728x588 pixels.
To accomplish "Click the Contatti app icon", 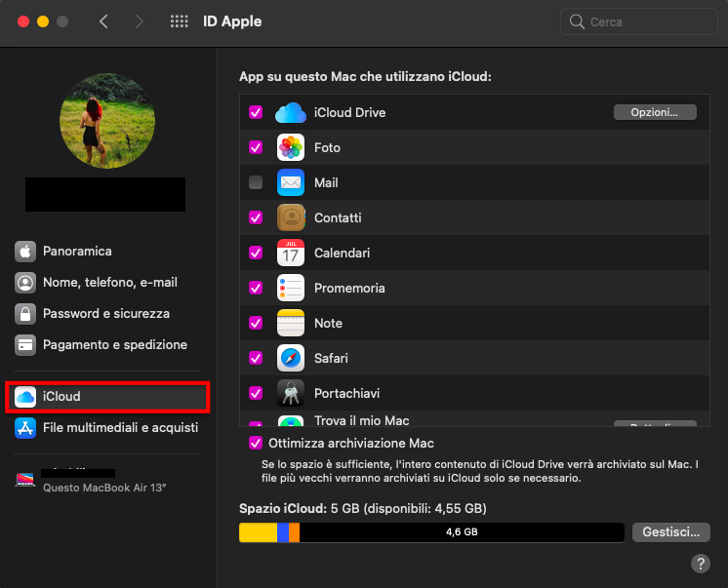I will (291, 217).
